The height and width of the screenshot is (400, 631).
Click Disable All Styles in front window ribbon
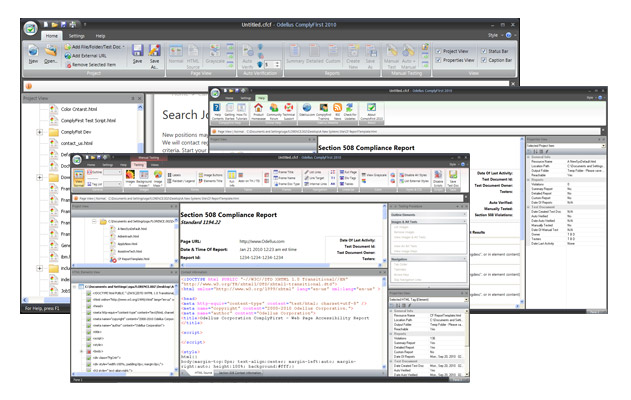point(413,175)
